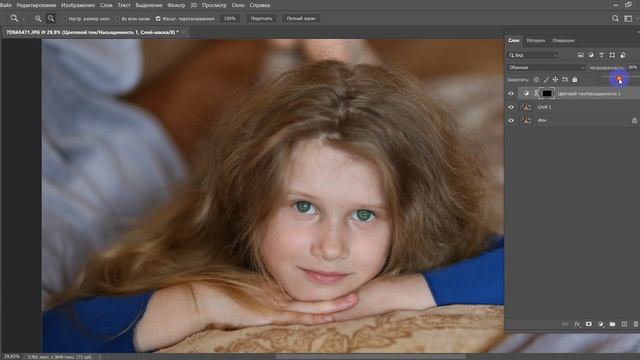Open the Просмотр menu
Viewport: 640px width, 360px height.
click(214, 5)
